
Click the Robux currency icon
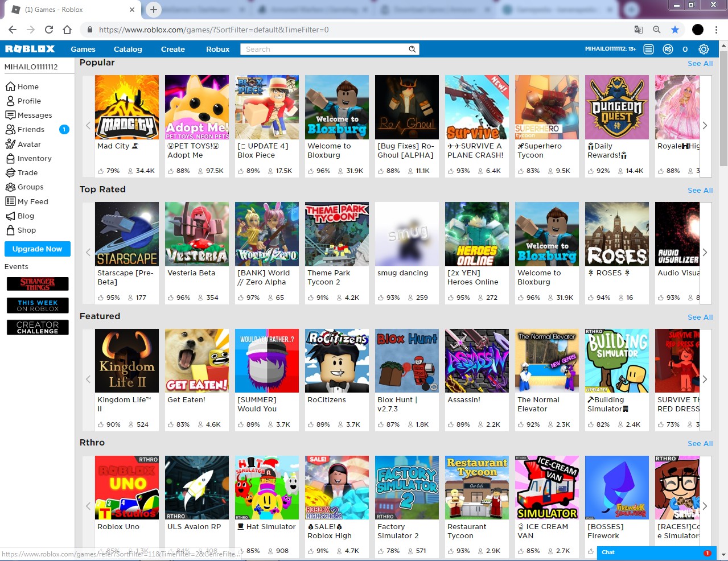click(668, 49)
